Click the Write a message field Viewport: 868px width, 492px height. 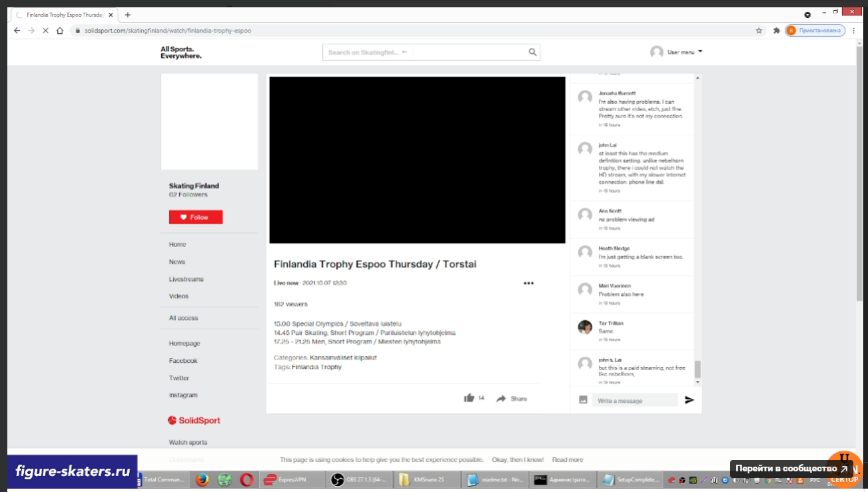click(634, 401)
